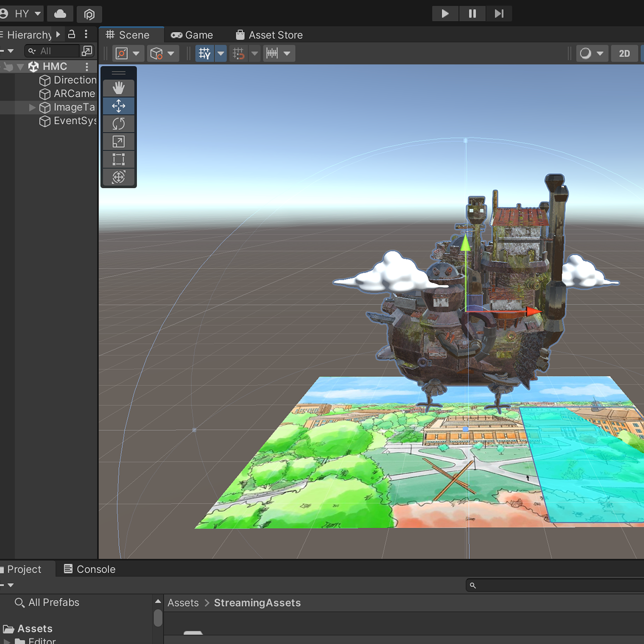Select the Hierarchy panel tab

tap(29, 35)
